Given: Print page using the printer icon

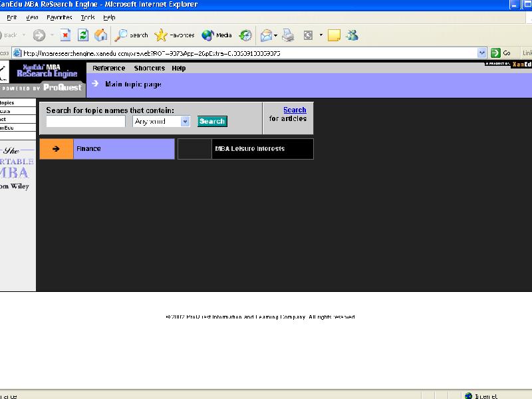Looking at the screenshot, I should pos(288,35).
